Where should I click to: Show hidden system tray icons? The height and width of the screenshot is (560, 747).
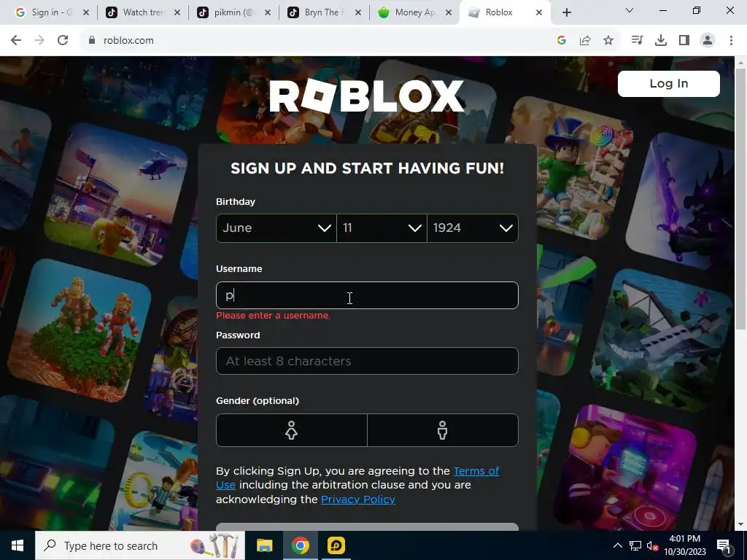click(x=617, y=545)
